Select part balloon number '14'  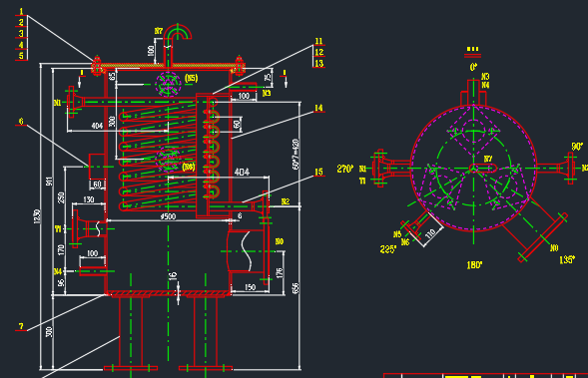318,108
